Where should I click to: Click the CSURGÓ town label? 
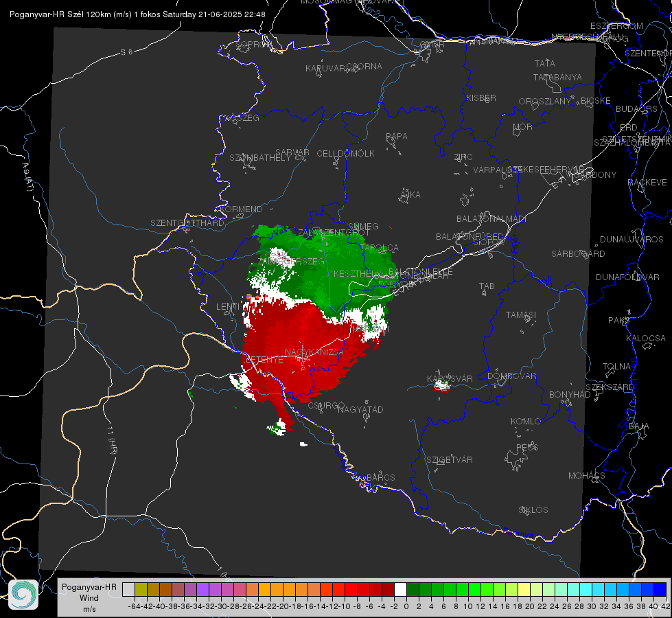coord(326,405)
